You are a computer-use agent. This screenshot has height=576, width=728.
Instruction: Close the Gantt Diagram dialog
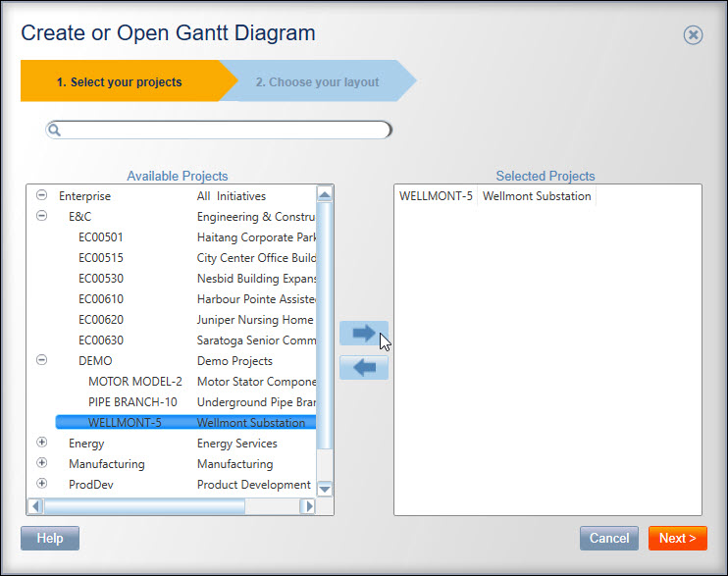(693, 35)
